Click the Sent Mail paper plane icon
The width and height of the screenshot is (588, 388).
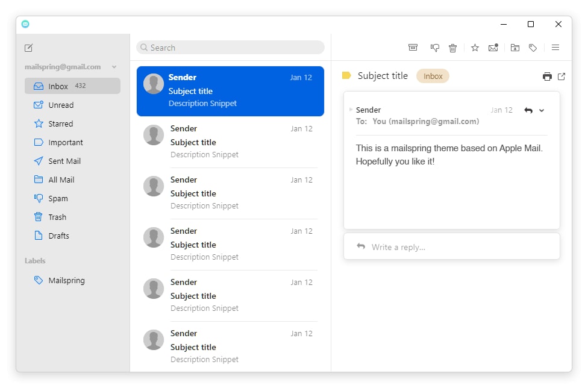point(38,161)
